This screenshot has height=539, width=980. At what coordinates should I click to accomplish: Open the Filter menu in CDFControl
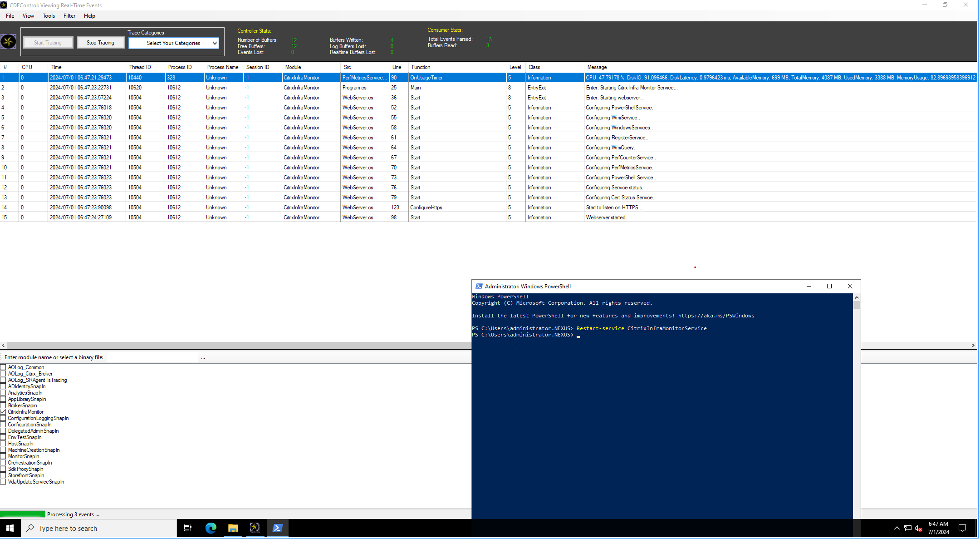coord(69,16)
